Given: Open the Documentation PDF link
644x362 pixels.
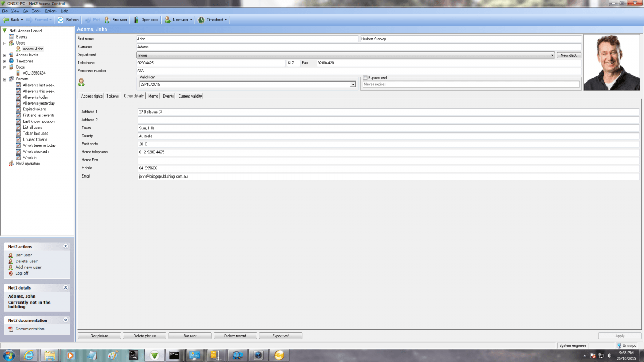Looking at the screenshot, I should click(30, 329).
